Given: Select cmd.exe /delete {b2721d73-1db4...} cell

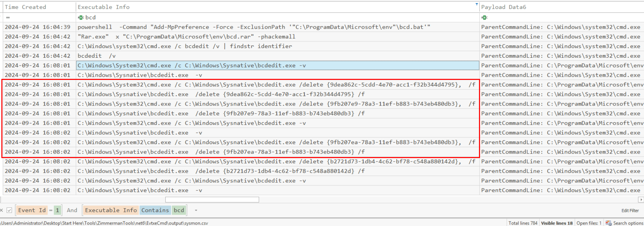Looking at the screenshot, I should [277, 161].
